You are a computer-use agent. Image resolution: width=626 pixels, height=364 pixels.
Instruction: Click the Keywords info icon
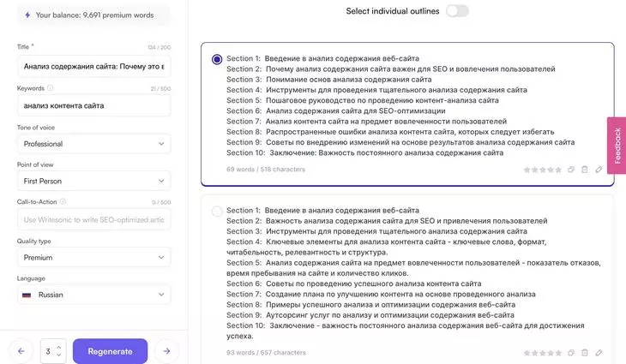[50, 88]
